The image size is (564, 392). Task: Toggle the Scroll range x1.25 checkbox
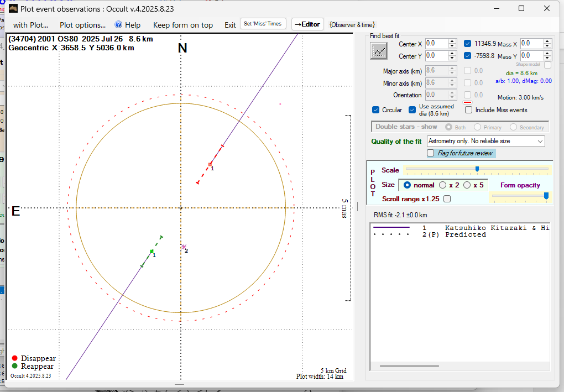coord(447,199)
